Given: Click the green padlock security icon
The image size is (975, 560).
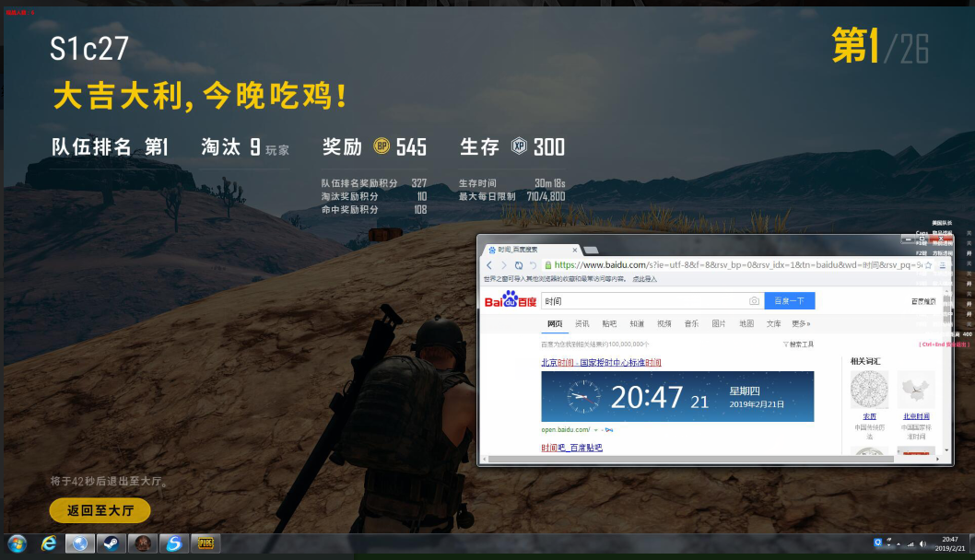Looking at the screenshot, I should pyautogui.click(x=547, y=265).
